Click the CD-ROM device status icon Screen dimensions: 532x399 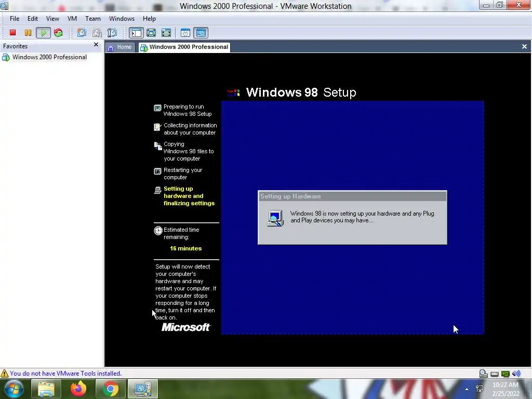pyautogui.click(x=495, y=374)
